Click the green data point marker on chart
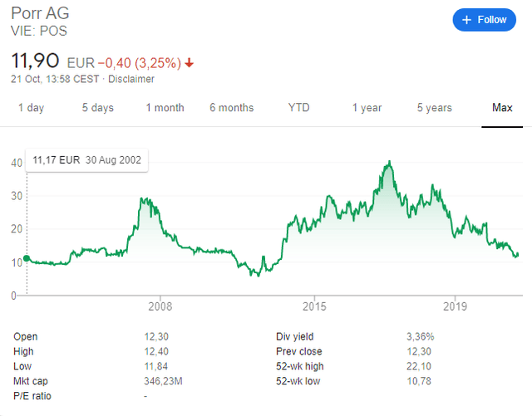The width and height of the screenshot is (532, 416). click(27, 259)
